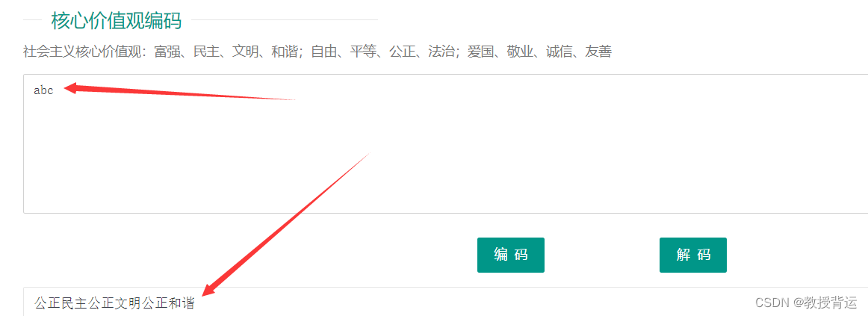868x316 pixels.
Task: Click the word 和谐 in the description line
Action: pos(283,52)
